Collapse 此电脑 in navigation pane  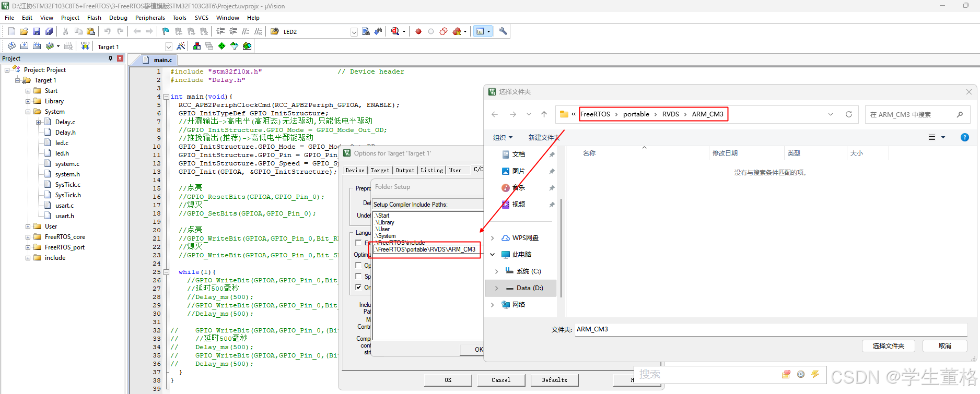tap(492, 255)
